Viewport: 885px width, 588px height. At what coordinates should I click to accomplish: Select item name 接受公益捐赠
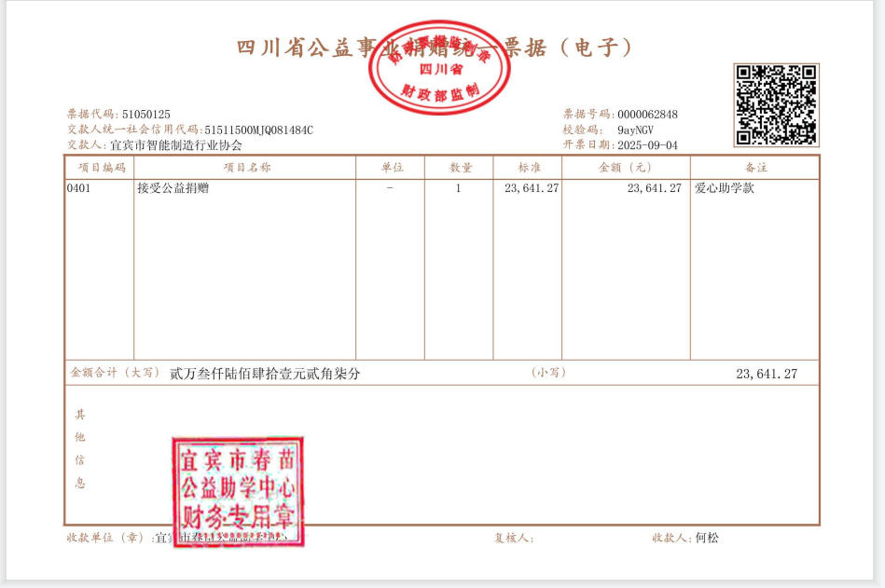coord(173,188)
